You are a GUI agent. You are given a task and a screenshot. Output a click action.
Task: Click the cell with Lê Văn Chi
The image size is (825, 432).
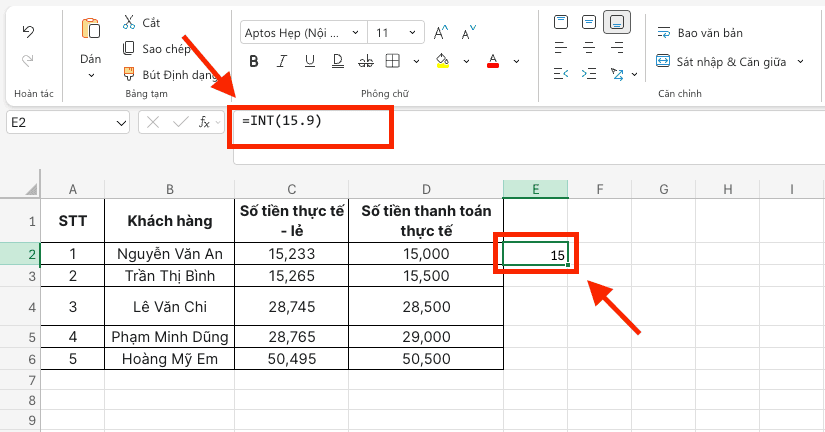pos(169,306)
